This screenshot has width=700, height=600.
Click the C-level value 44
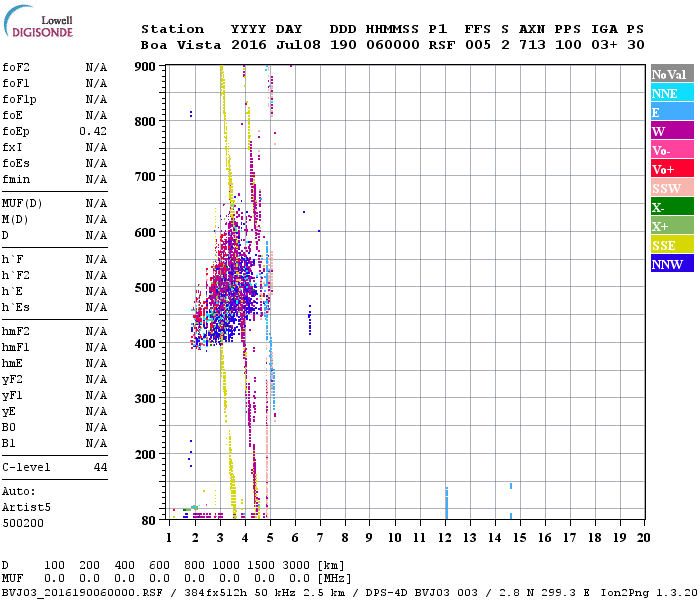[x=100, y=467]
